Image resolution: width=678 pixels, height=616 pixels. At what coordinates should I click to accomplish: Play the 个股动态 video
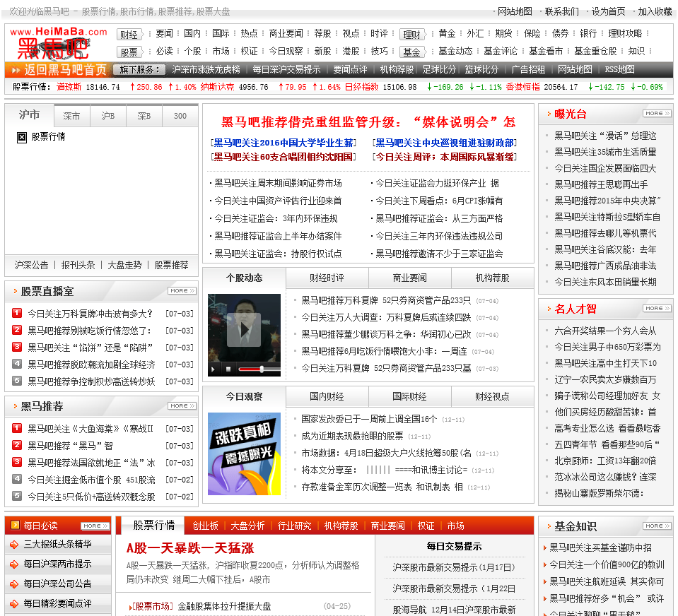(244, 330)
